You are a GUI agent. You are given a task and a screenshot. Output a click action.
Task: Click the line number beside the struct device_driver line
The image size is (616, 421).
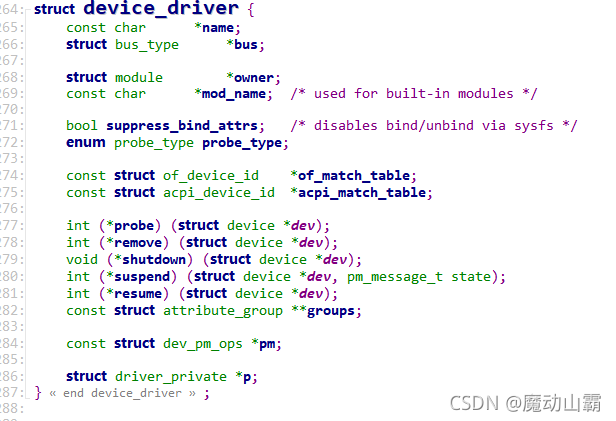click(11, 9)
